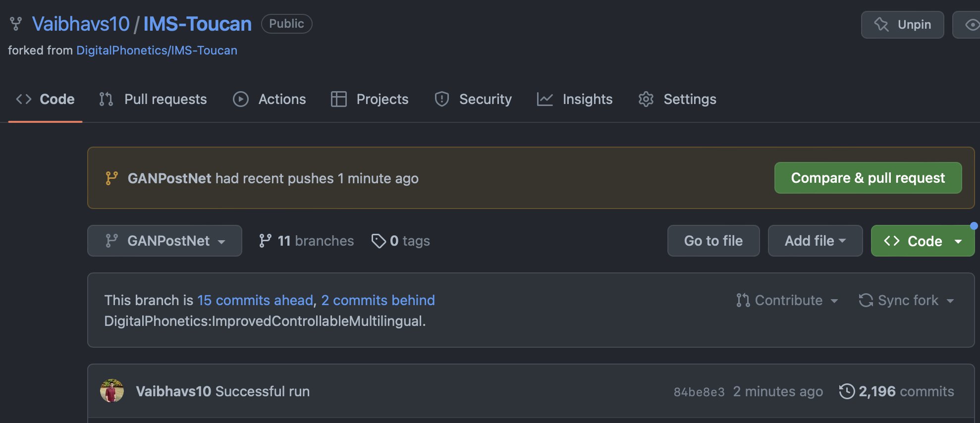This screenshot has height=423, width=980.
Task: Click the Sync fork refresh icon
Action: coord(866,300)
